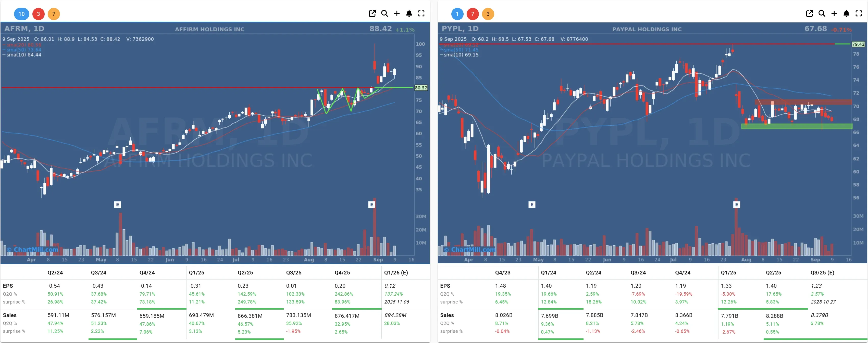Viewport: 868px width, 343px height.
Task: Click PYPL Q4/24 Q2Q value -19.59%
Action: tap(684, 294)
